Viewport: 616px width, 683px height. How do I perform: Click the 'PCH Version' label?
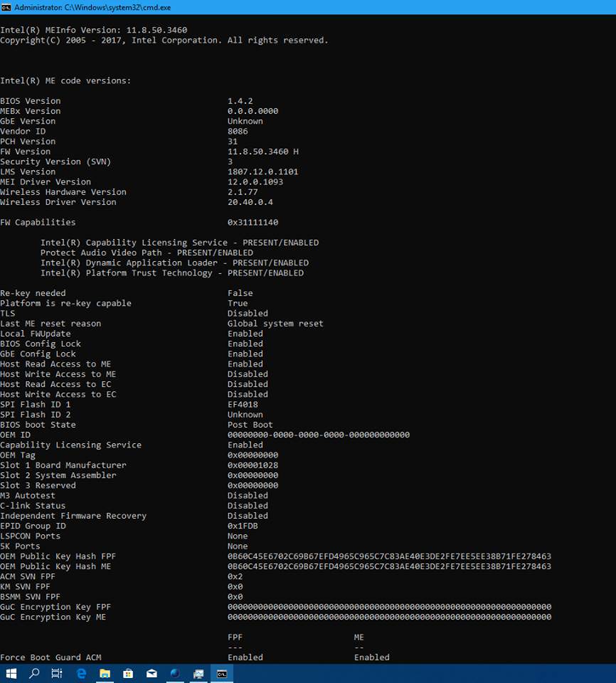(x=28, y=141)
